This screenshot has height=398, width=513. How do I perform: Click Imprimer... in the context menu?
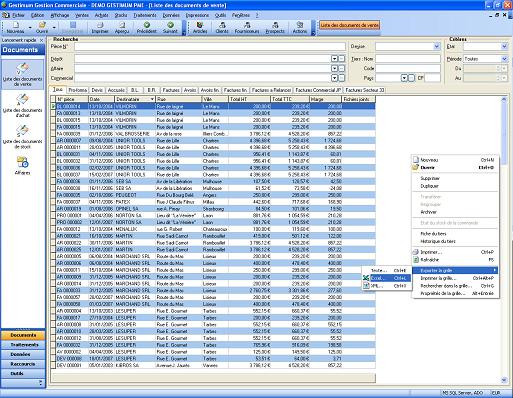click(455, 252)
